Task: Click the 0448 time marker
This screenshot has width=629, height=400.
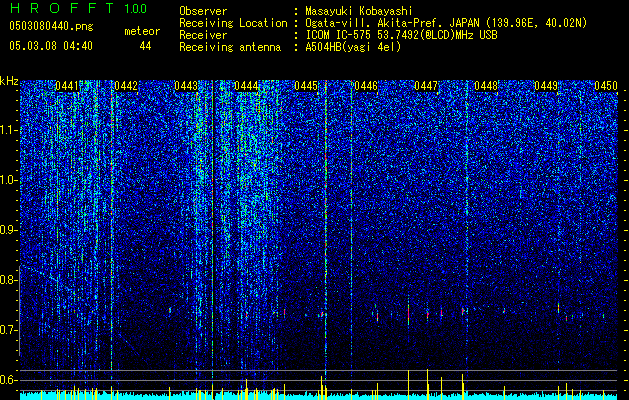Action: coord(486,86)
